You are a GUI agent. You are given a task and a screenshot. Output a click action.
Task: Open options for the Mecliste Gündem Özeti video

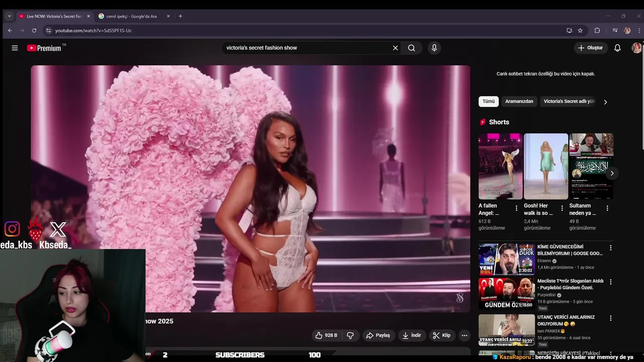pyautogui.click(x=611, y=283)
